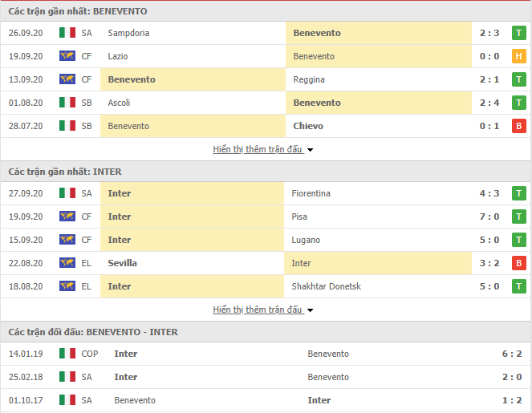This screenshot has width=532, height=413.
Task: Click SB competition label in Ascoli row
Action: (x=87, y=103)
